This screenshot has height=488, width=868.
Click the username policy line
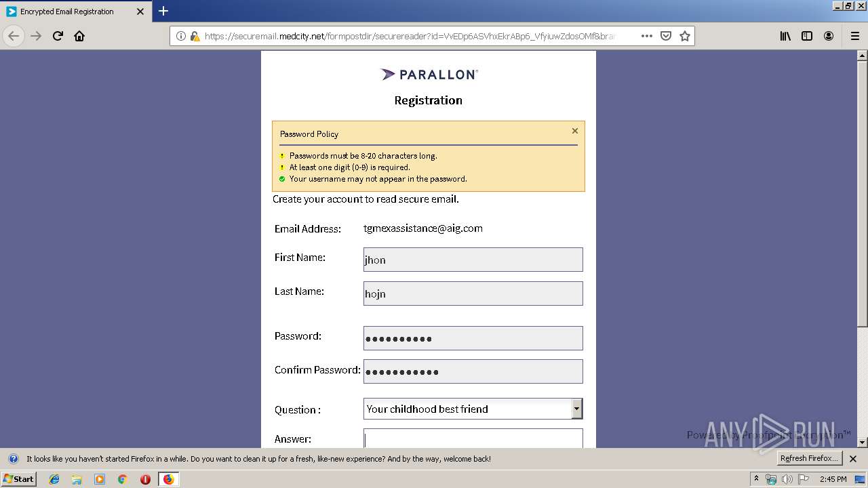pos(378,179)
